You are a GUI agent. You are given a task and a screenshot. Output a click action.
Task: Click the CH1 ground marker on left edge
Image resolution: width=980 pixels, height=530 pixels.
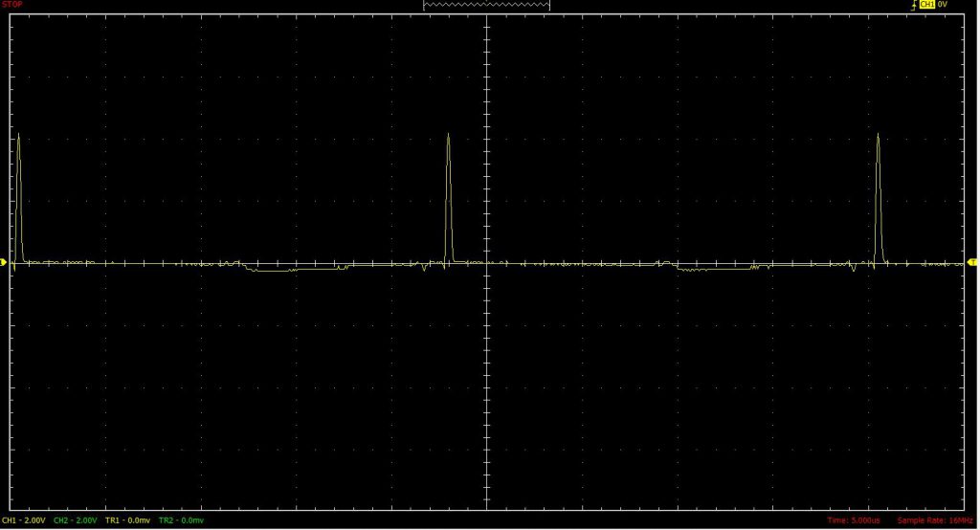(4, 262)
